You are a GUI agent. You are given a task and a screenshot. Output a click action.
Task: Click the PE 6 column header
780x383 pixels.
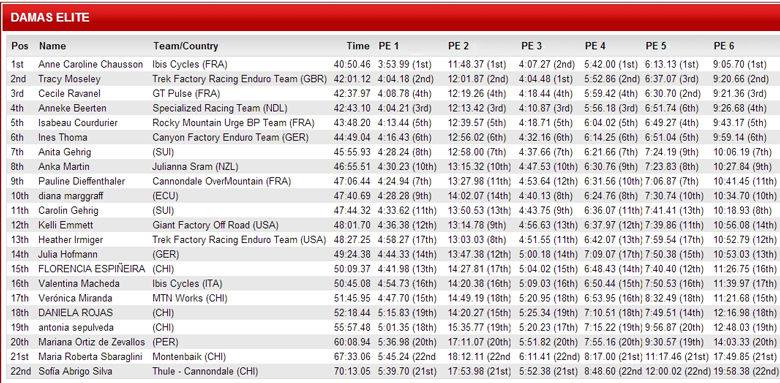coord(724,46)
